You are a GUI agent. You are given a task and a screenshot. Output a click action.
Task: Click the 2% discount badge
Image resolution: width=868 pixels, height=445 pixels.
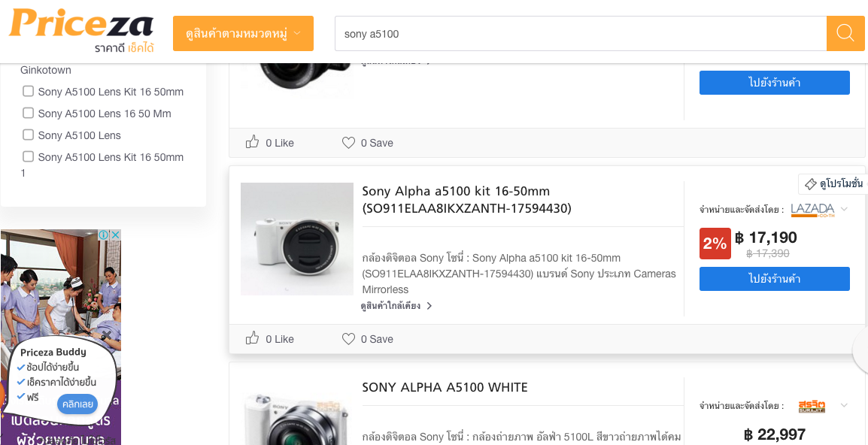[715, 244]
